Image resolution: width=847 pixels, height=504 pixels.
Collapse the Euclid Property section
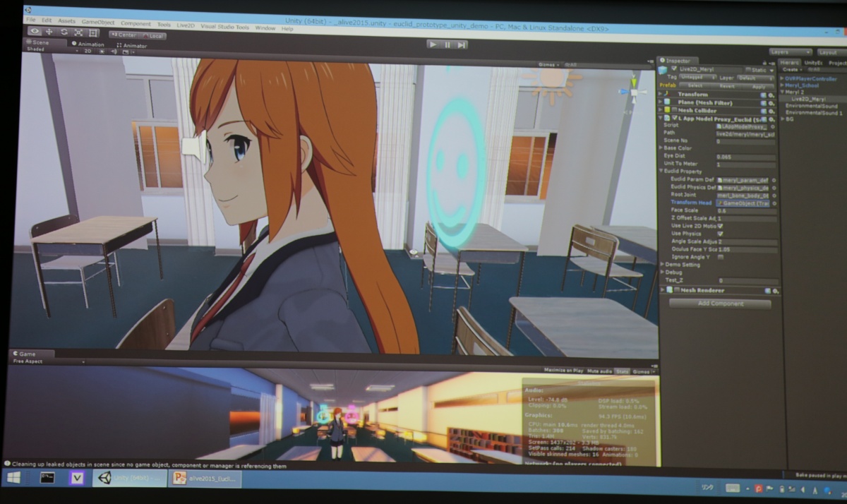661,172
